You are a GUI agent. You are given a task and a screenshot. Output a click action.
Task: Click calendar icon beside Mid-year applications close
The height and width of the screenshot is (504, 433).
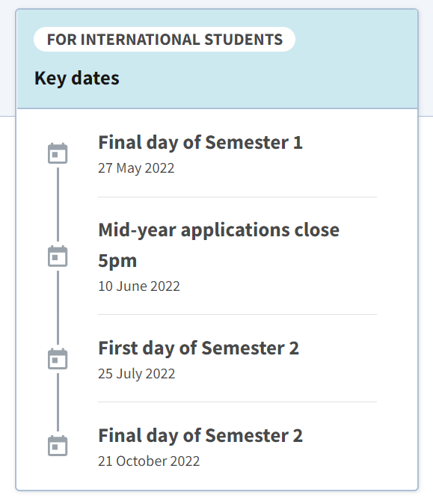(58, 256)
